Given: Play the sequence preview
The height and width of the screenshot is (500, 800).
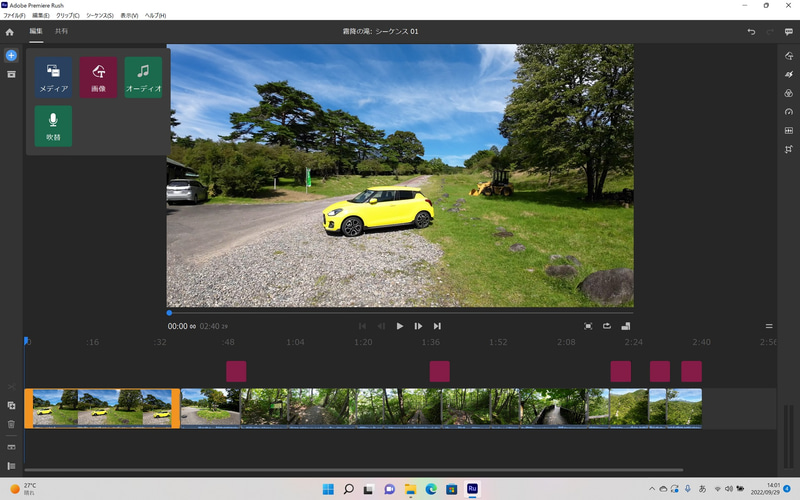Looking at the screenshot, I should point(399,326).
